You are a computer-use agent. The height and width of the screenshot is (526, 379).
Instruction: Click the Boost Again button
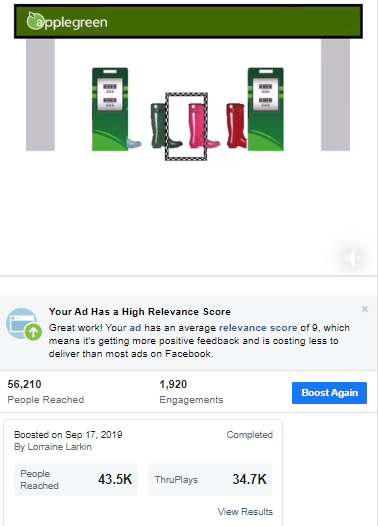[329, 393]
